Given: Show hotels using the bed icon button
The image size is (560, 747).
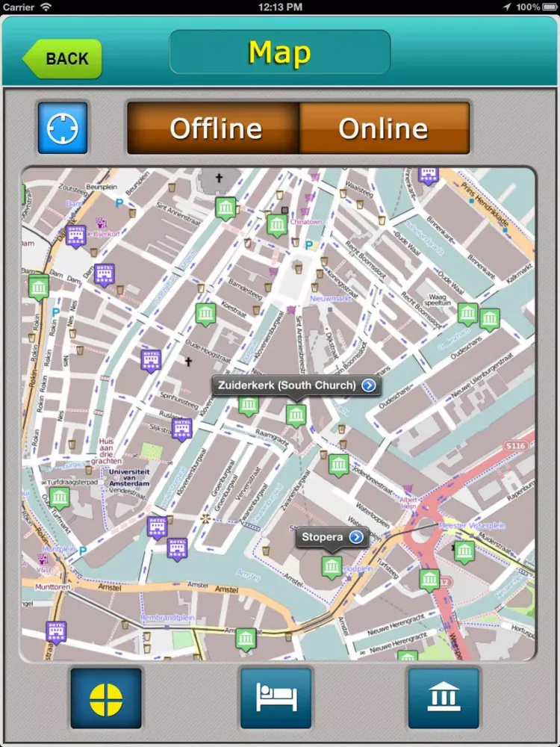Looking at the screenshot, I should [x=276, y=698].
